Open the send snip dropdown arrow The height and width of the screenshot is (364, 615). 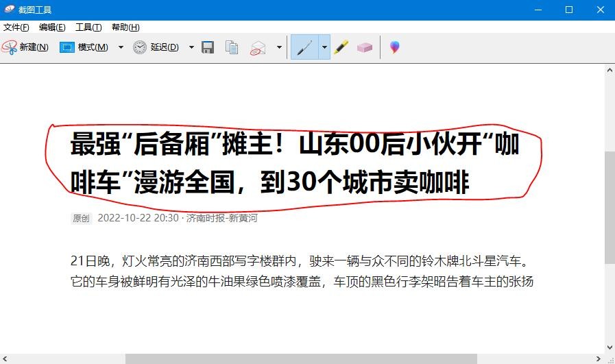pyautogui.click(x=279, y=47)
